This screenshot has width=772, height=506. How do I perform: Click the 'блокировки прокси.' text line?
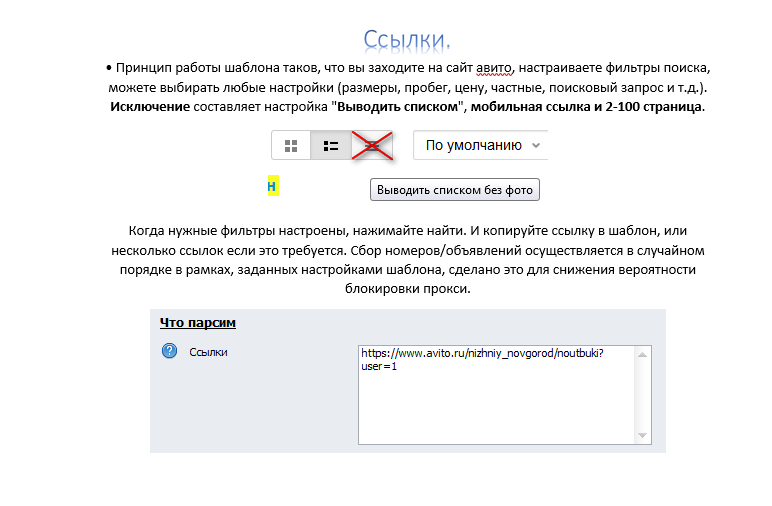[408, 289]
